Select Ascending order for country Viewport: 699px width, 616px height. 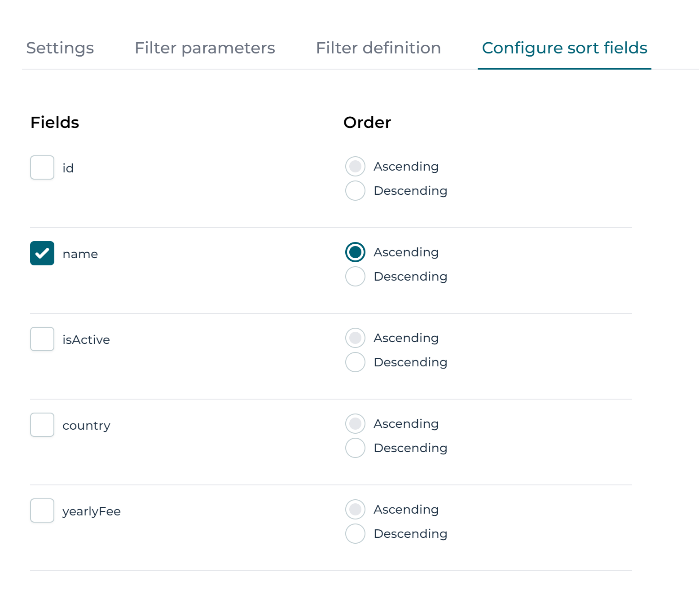(x=355, y=424)
